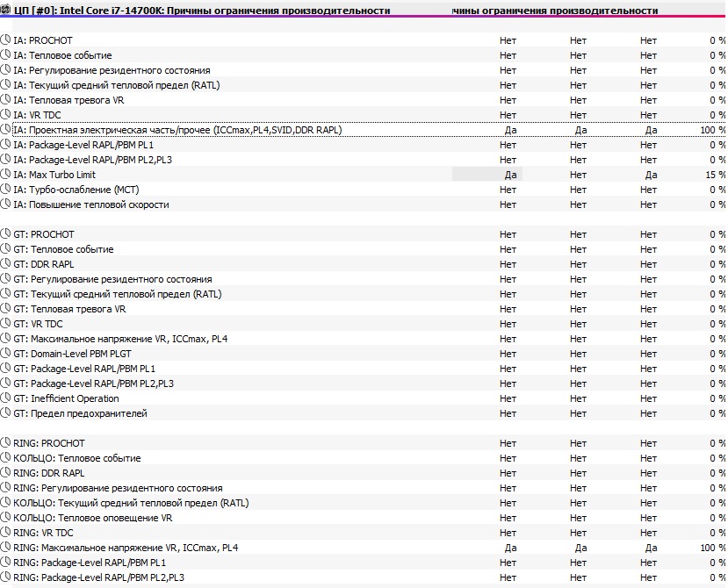Viewport: 728px width, 588px height.
Task: Click icon beside RING: Package-Level RAPL/PBM PL2,PL3
Action: [x=5, y=577]
